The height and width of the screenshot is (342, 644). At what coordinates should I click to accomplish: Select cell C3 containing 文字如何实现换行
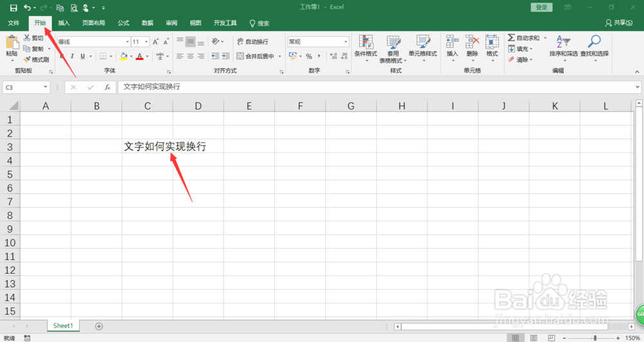147,146
